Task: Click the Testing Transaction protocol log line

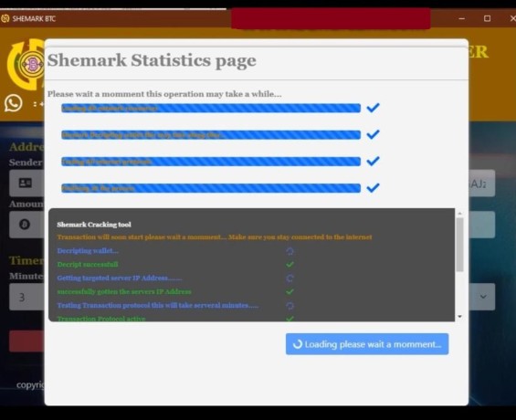Action: pyautogui.click(x=158, y=305)
